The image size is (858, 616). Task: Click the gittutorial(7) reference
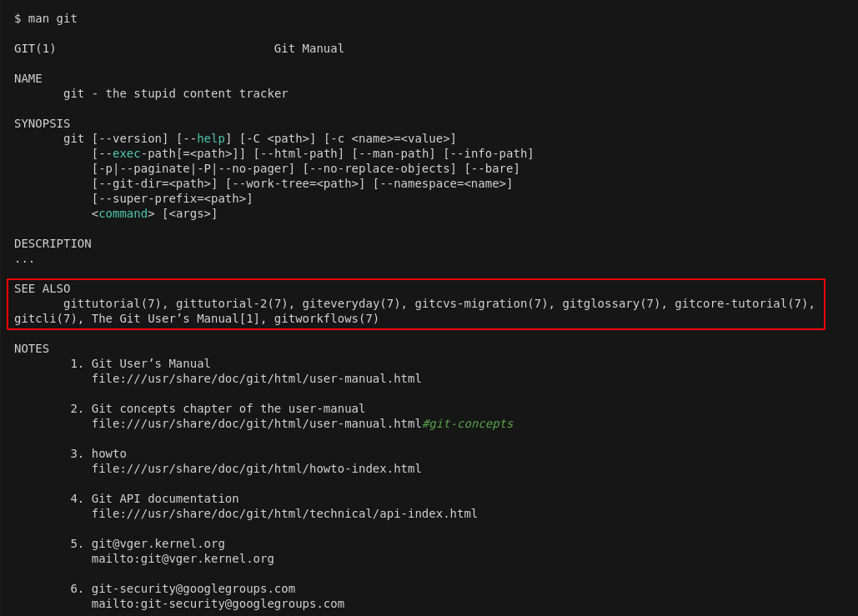113,303
